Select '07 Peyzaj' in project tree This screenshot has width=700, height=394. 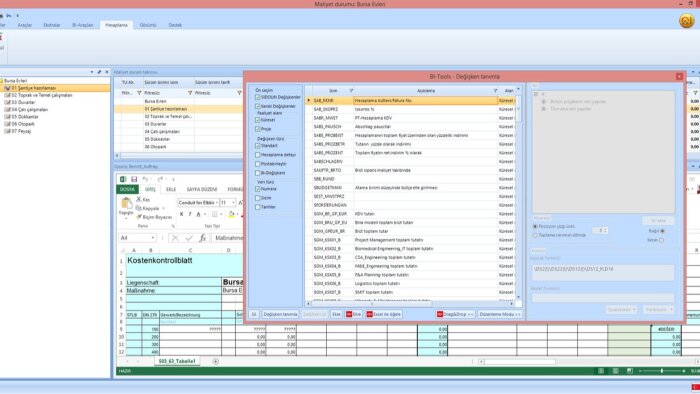[x=21, y=131]
